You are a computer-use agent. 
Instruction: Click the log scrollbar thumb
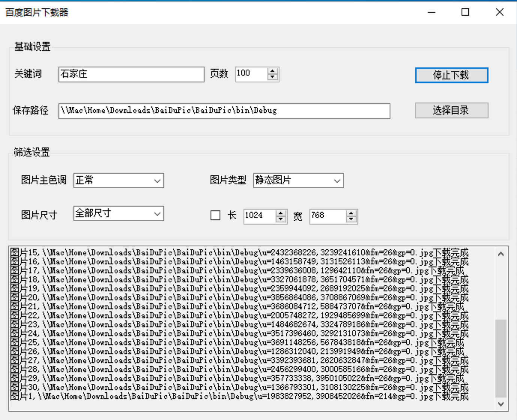click(x=501, y=358)
